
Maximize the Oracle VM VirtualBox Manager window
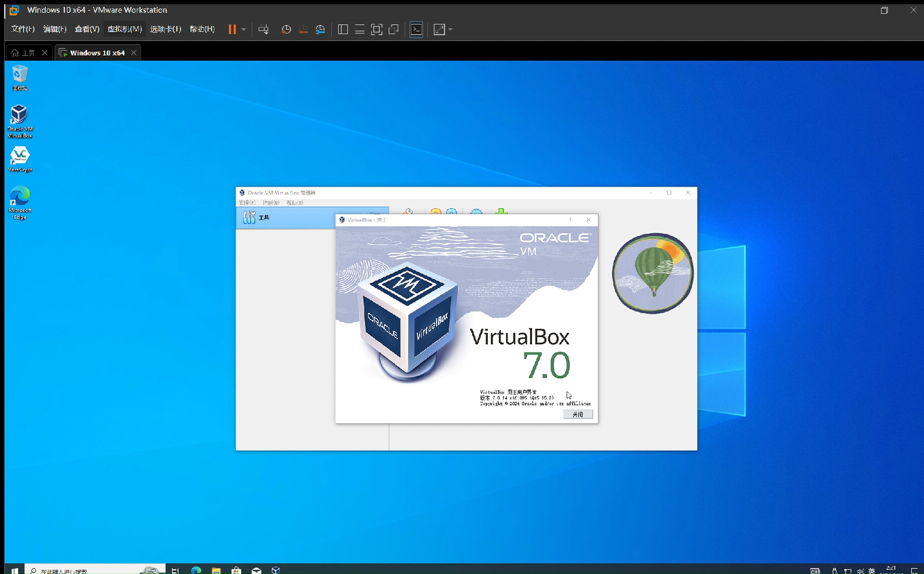[669, 192]
